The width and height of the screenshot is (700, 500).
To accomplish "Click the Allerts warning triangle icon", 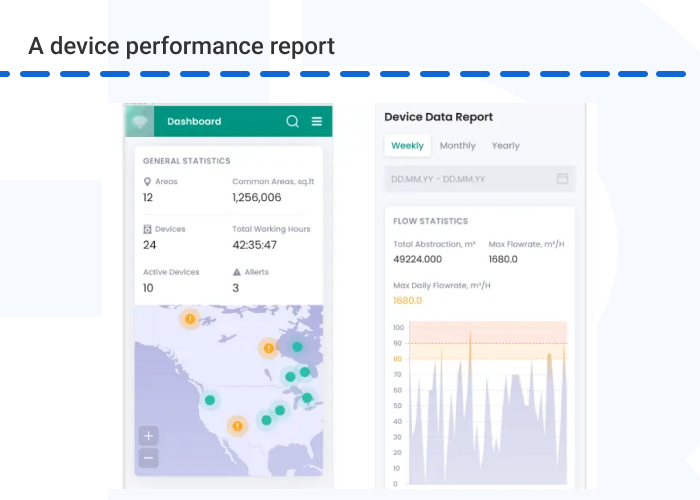I will tap(237, 272).
